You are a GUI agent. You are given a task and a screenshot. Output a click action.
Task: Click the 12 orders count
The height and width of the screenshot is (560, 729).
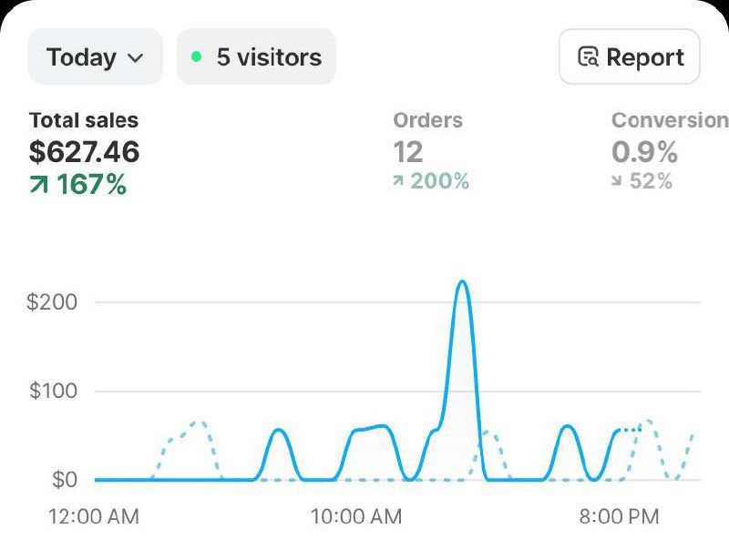407,152
